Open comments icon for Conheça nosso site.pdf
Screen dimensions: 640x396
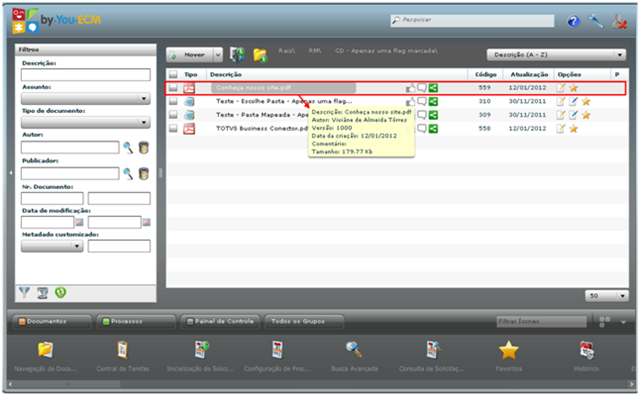(x=422, y=88)
